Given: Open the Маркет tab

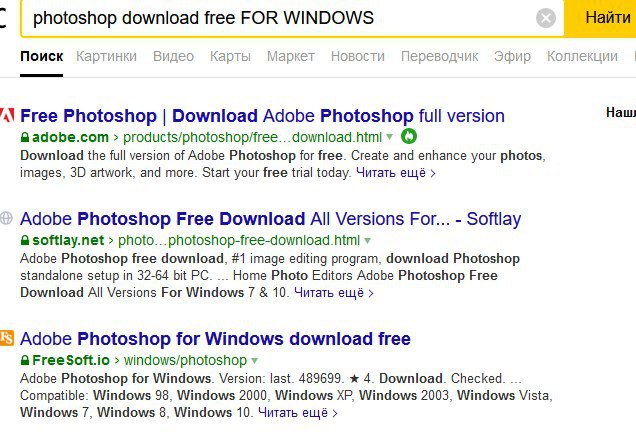Looking at the screenshot, I should click(290, 56).
